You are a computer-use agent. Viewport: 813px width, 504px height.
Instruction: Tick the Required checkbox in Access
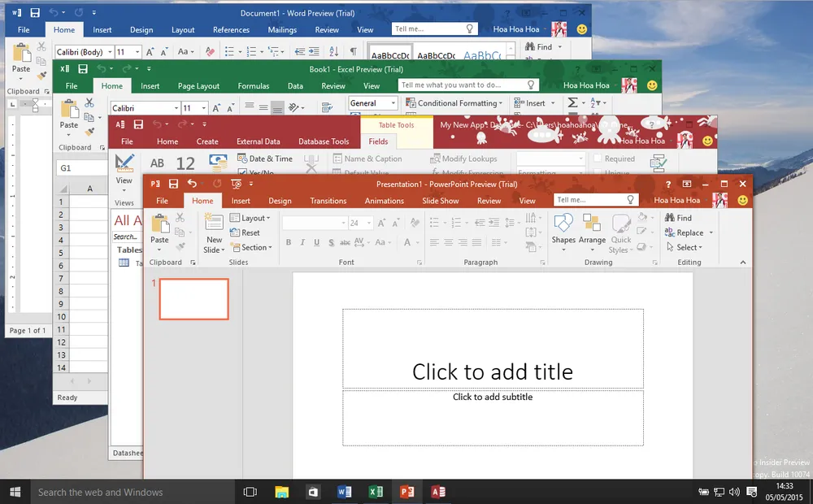coord(598,159)
